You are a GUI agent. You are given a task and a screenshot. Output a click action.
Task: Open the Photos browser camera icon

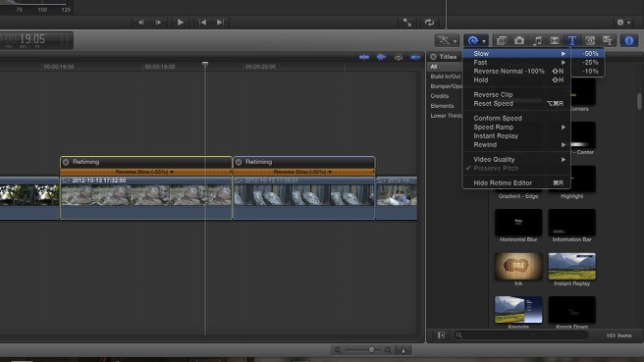pos(519,40)
